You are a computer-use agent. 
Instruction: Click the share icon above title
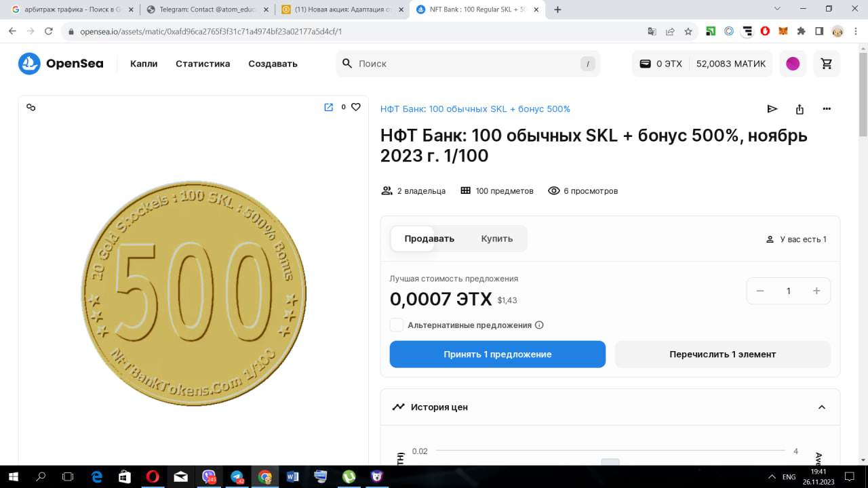point(800,109)
